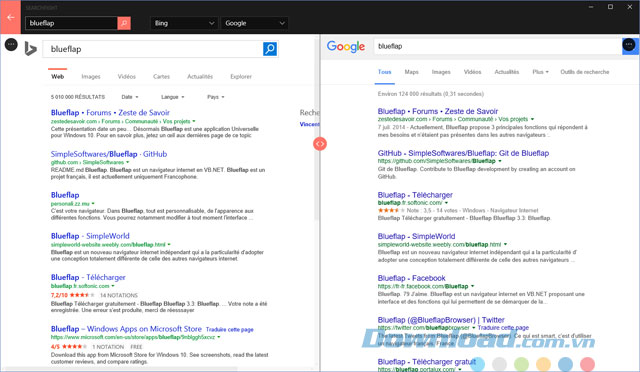The image size is (640, 372).
Task: Minimize the SearchFight window
Action: [x=591, y=7]
